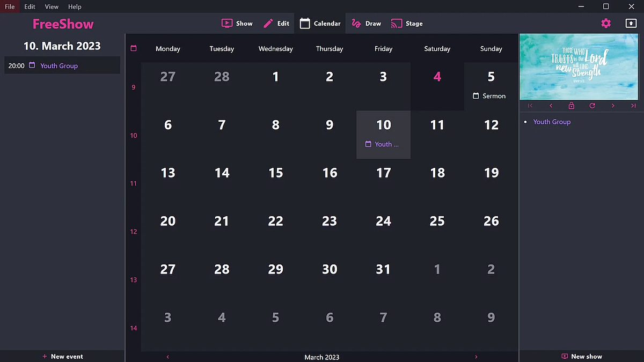Go to the previous slide
644x362 pixels.
(x=551, y=106)
